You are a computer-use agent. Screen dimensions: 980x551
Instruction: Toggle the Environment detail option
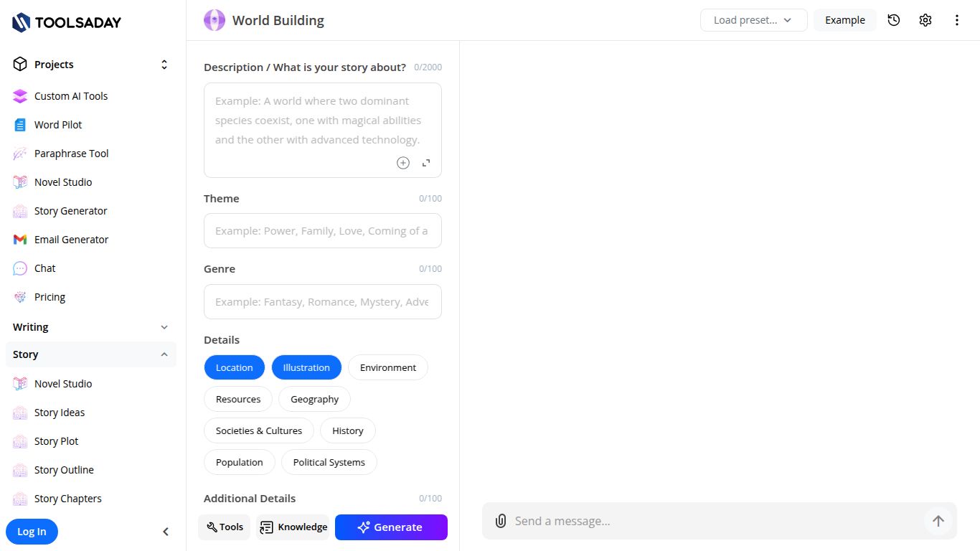pos(387,367)
